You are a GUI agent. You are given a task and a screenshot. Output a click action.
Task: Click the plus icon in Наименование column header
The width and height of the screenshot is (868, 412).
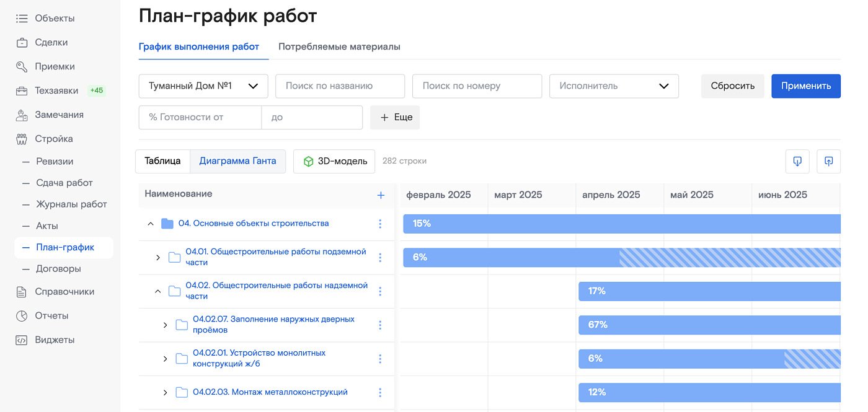(381, 195)
